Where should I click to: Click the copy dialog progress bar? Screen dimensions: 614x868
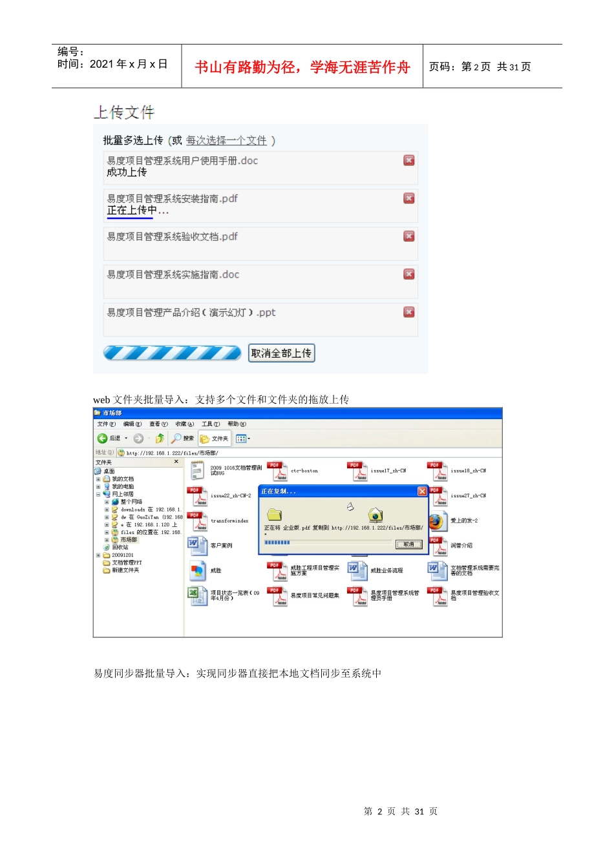tap(327, 543)
